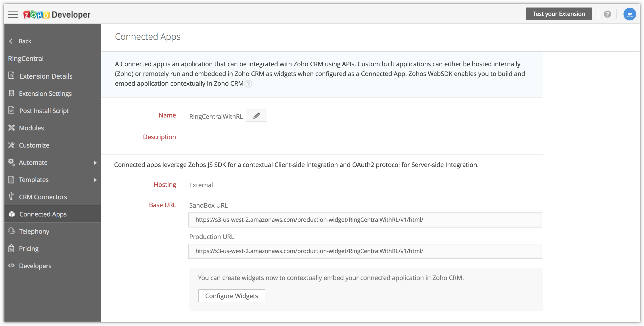644x326 pixels.
Task: Click inside the SandBox URL field
Action: coord(365,220)
